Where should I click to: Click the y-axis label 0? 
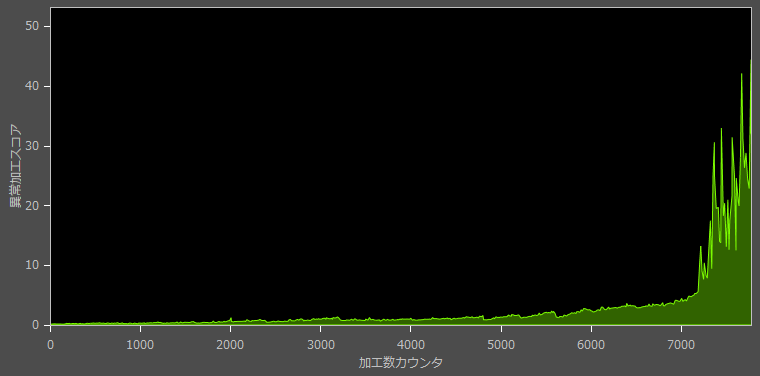pos(34,325)
